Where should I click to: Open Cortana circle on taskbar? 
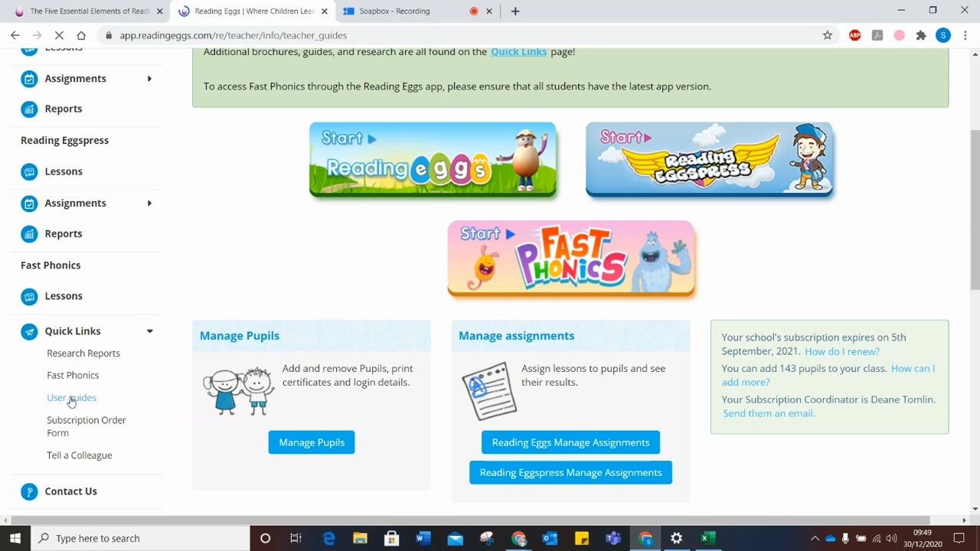coord(265,538)
